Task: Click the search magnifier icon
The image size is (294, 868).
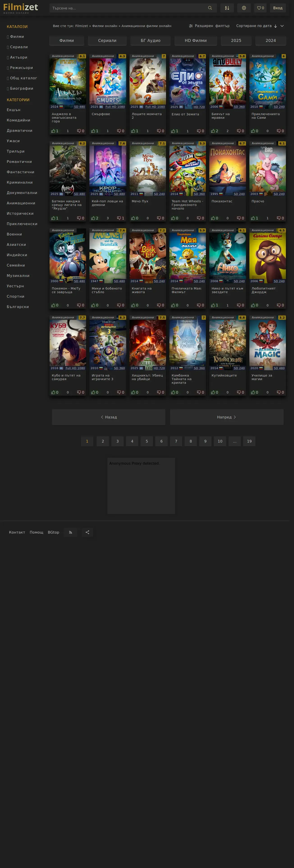Action: (210, 8)
